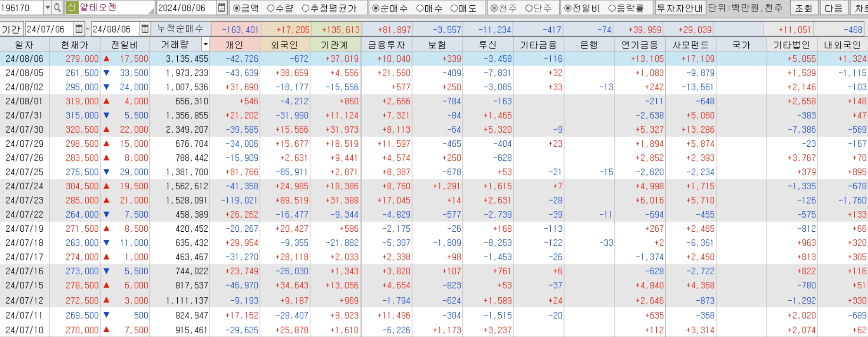The height and width of the screenshot is (337, 868).
Task: Click the 누적순매수 label
Action: 180,29
